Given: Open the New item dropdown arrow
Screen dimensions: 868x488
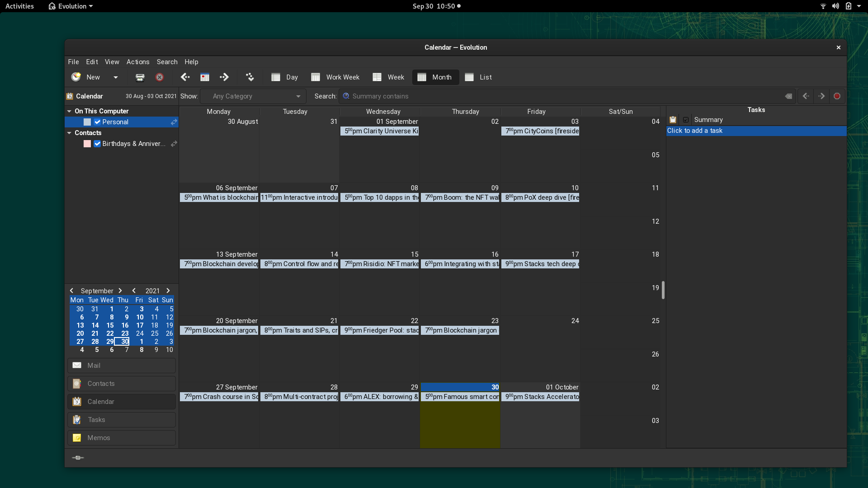Looking at the screenshot, I should click(116, 77).
